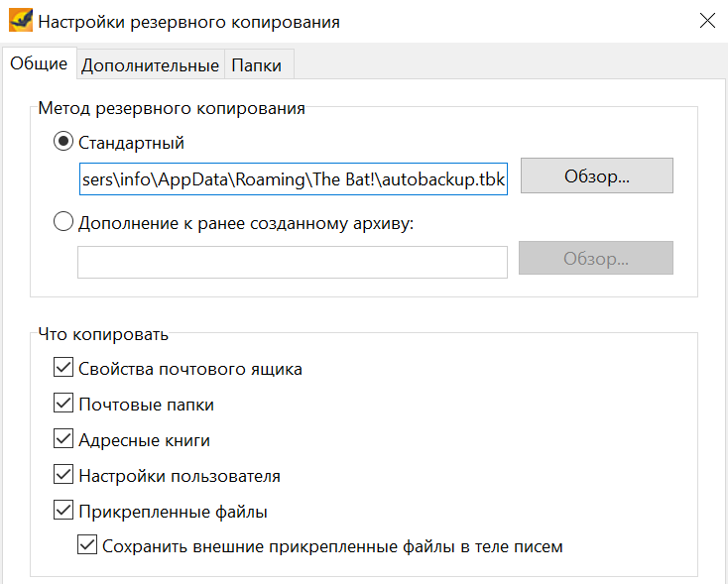Uncheck Свойства почтового ящика
Viewport: 728px width, 584px height.
coord(64,369)
